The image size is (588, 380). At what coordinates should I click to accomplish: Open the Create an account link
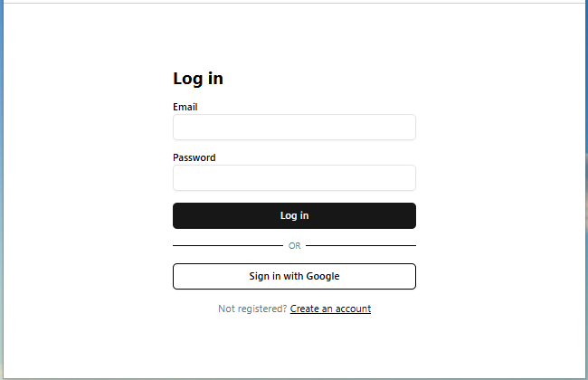coord(330,309)
